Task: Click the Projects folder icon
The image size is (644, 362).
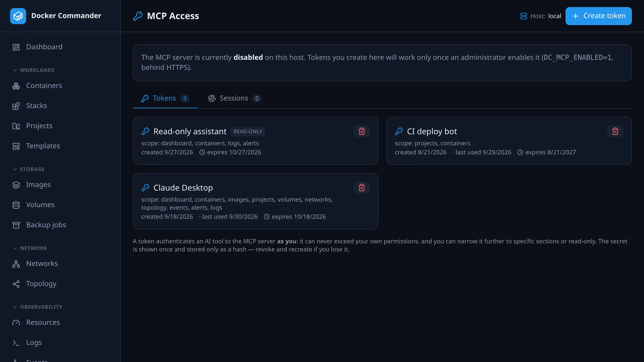Action: click(16, 126)
